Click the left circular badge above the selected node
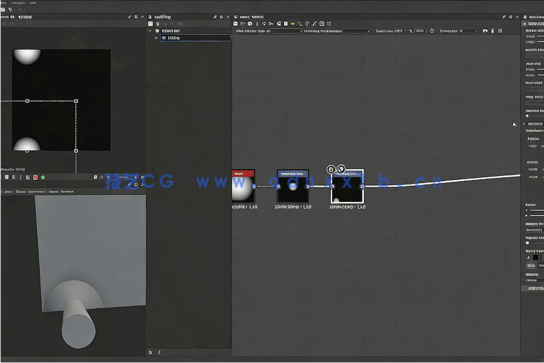The width and height of the screenshot is (544, 363). click(x=331, y=169)
